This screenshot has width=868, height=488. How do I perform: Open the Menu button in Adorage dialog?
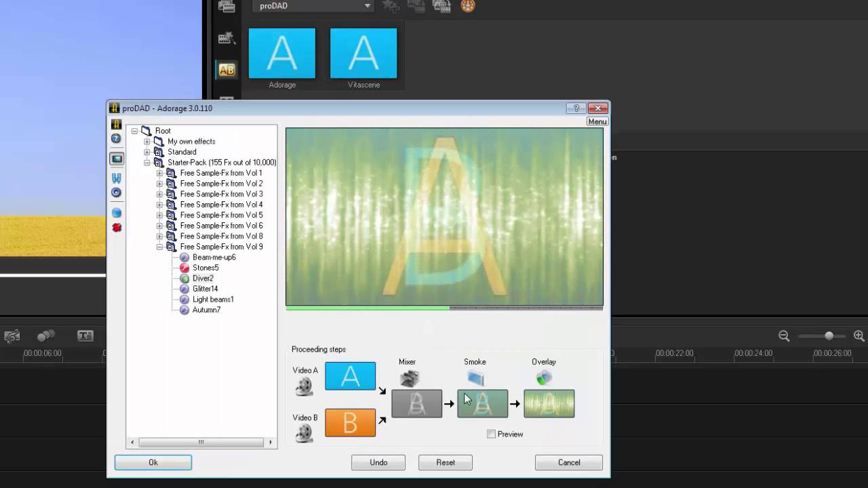click(597, 121)
